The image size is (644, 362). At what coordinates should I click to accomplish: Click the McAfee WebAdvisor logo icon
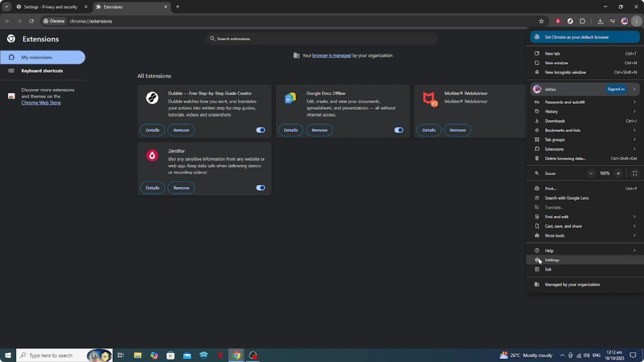430,99
